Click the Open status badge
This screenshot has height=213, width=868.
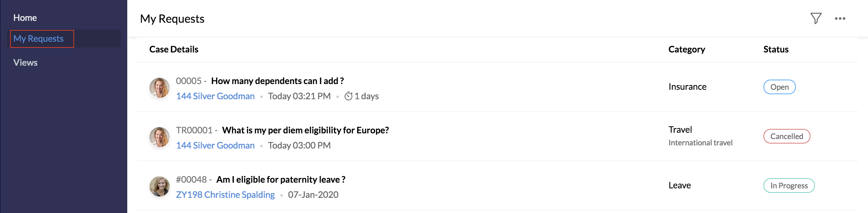[779, 87]
